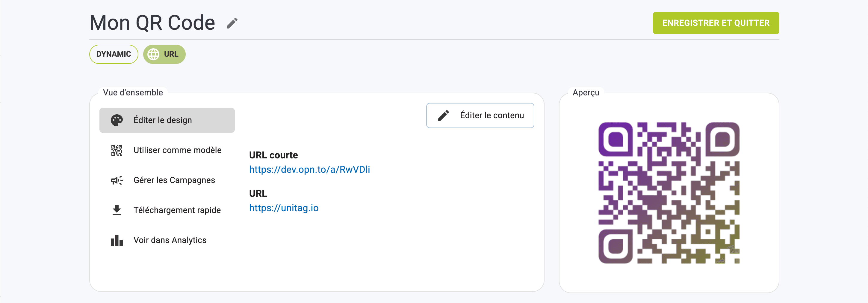868x303 pixels.
Task: Click the QR code preview image
Action: 669,193
